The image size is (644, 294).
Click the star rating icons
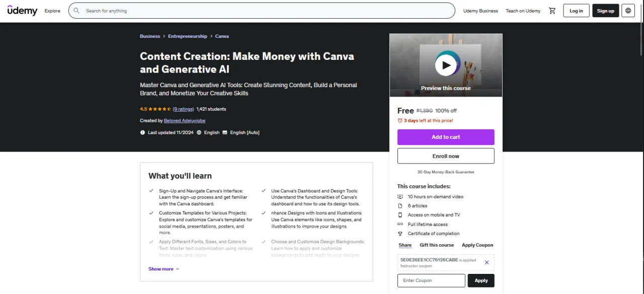point(159,109)
